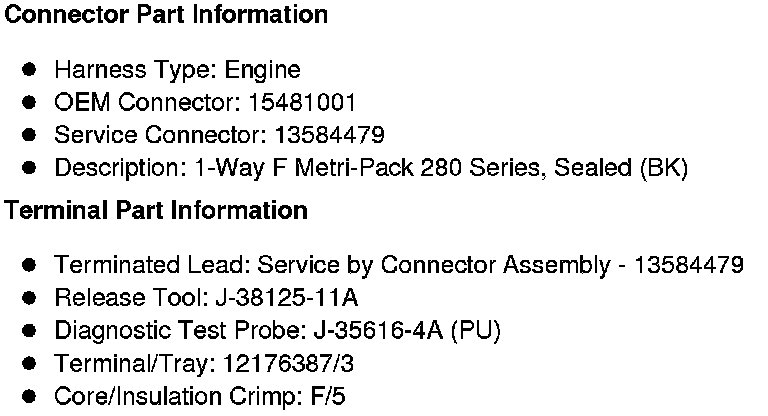Click the bullet beside Terminal/Tray

29,363
